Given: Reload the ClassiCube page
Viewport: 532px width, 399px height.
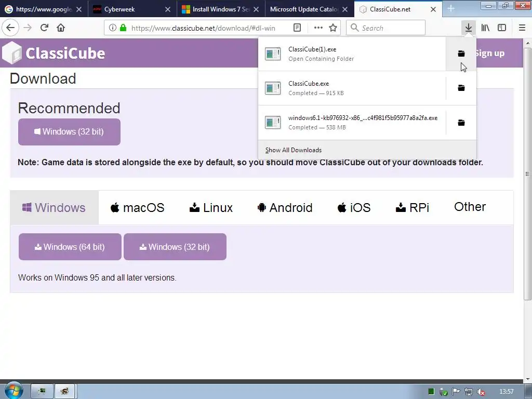Looking at the screenshot, I should [44, 28].
